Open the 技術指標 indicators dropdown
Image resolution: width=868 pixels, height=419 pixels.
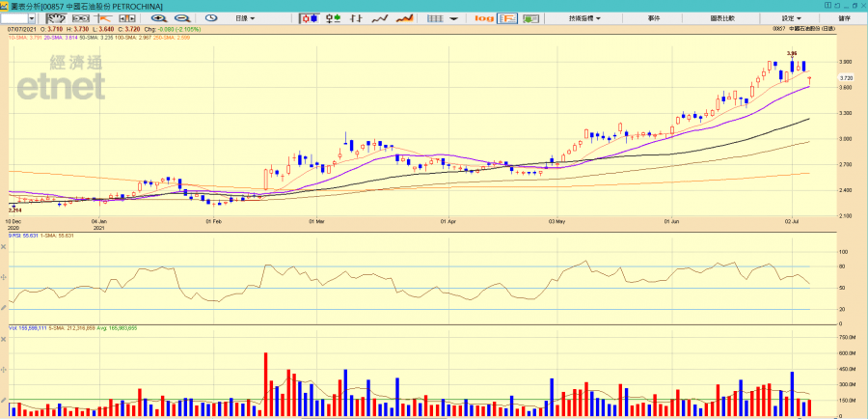[583, 18]
